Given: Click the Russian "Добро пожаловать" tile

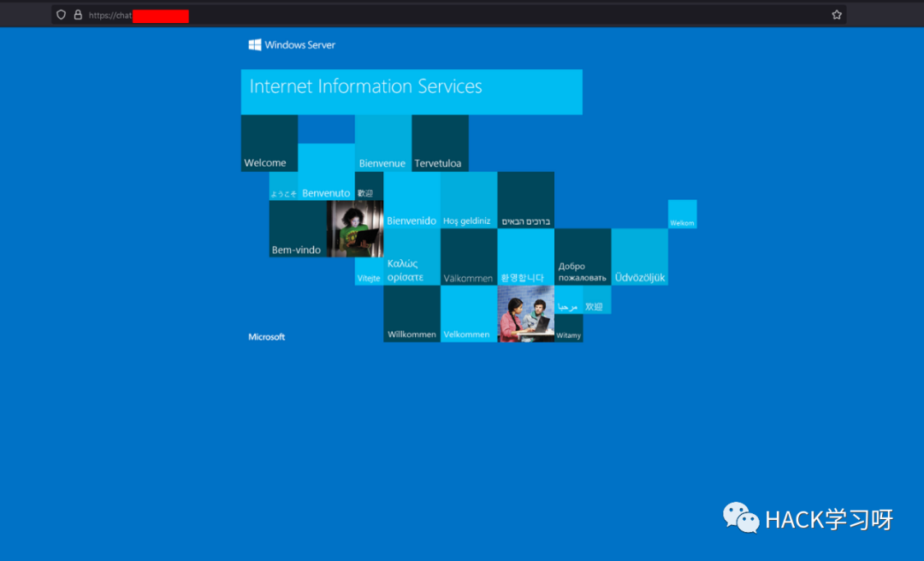Looking at the screenshot, I should (x=583, y=257).
